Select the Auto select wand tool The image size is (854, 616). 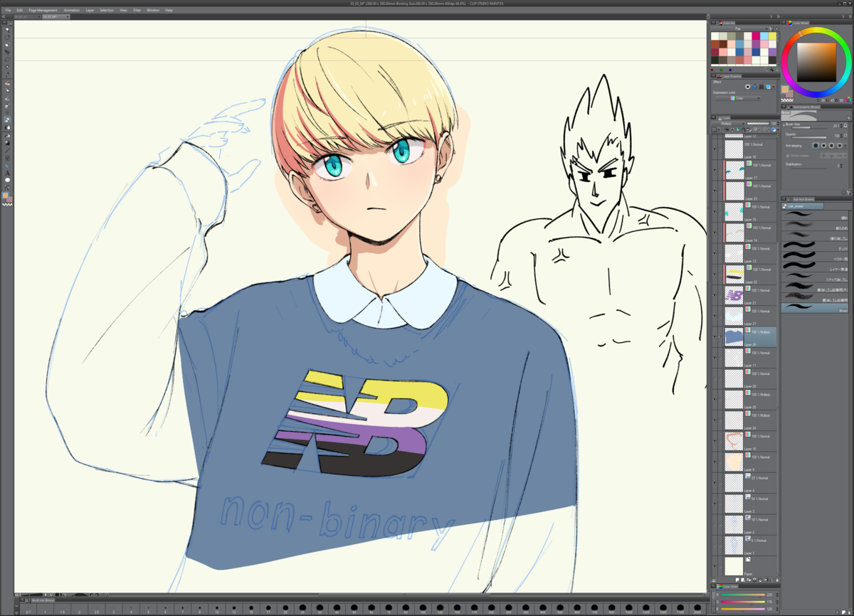(x=7, y=68)
